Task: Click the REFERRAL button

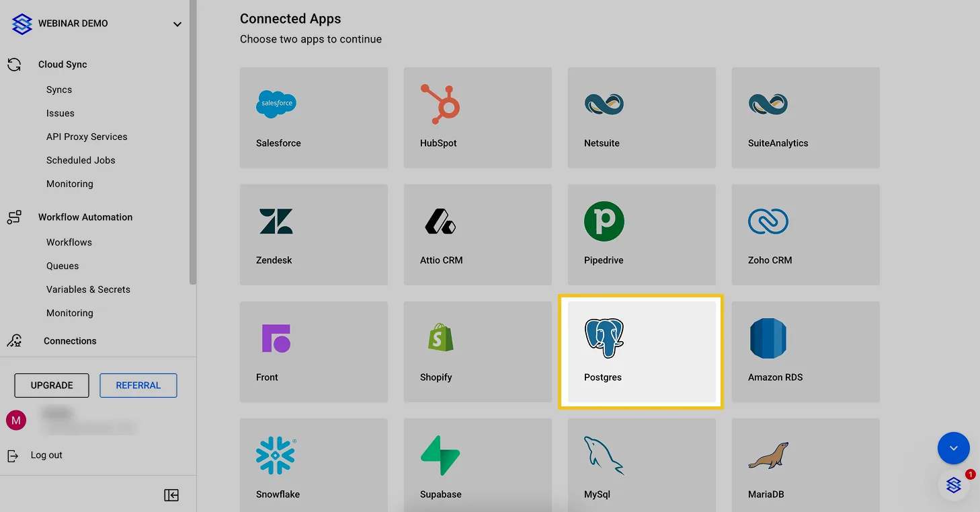Action: pos(138,386)
